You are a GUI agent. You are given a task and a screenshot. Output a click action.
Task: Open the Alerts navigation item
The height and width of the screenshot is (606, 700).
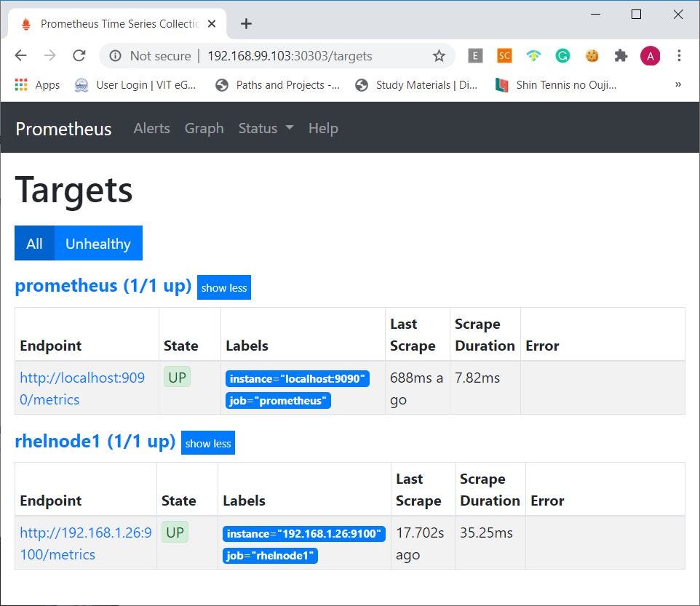(x=152, y=128)
